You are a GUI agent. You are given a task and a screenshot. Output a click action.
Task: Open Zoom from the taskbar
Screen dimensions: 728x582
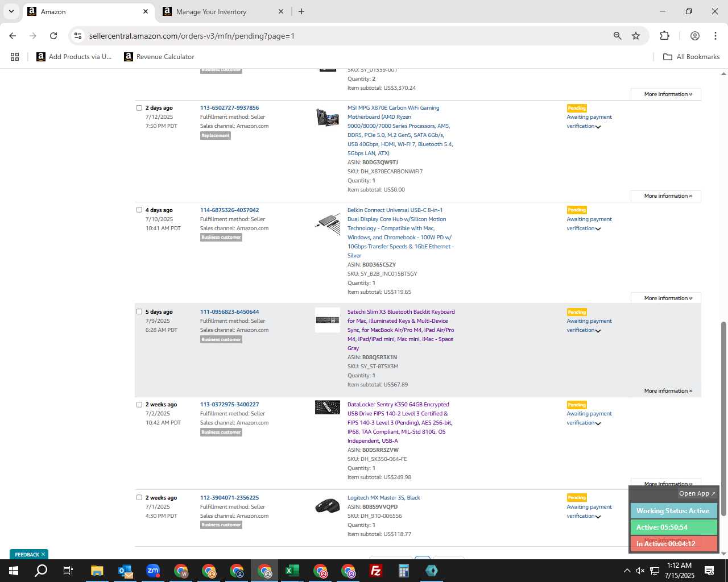[153, 571]
